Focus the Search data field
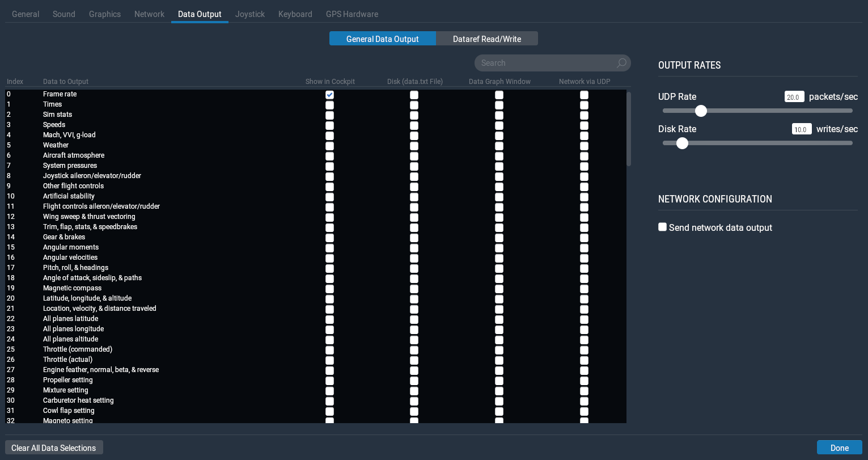Viewport: 868px width, 460px height. [544, 63]
